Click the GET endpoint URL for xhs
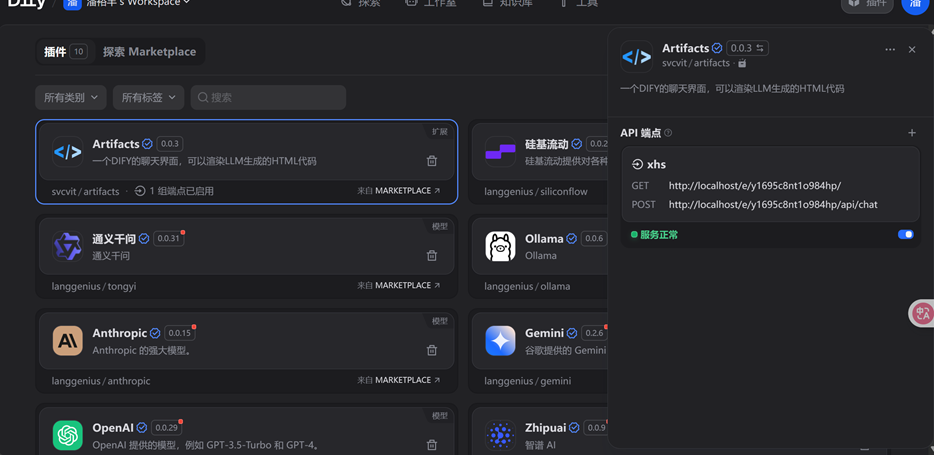 tap(755, 186)
